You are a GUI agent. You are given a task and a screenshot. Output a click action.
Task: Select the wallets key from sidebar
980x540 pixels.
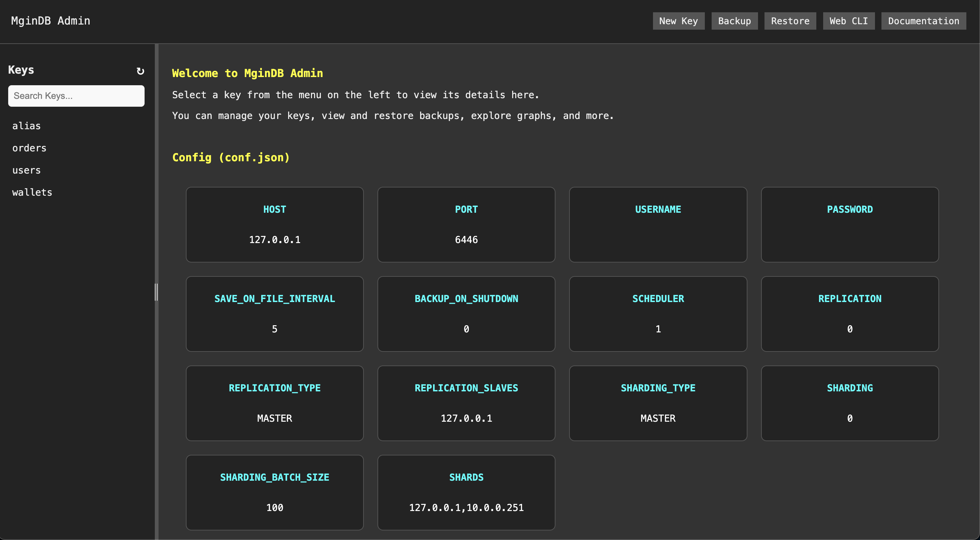point(33,192)
